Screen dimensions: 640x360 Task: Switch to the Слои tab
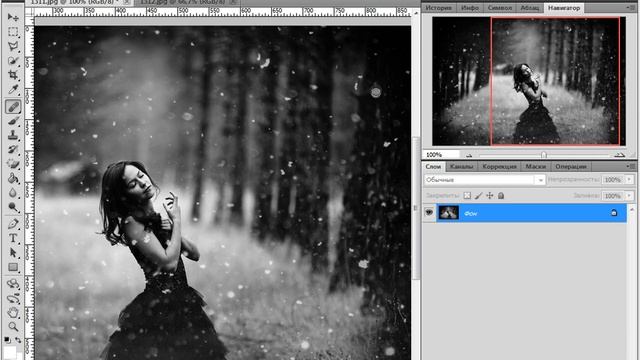pyautogui.click(x=433, y=167)
